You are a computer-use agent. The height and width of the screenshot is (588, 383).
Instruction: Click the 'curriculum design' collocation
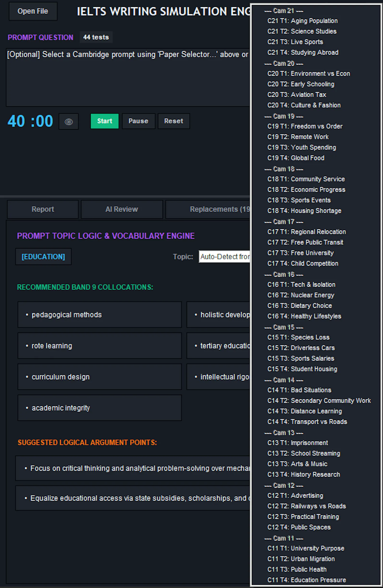click(100, 377)
